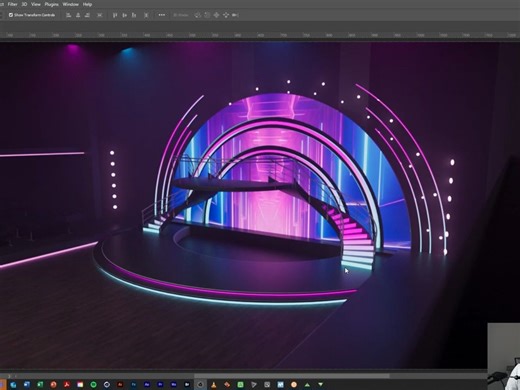Open Microsoft Excel from the taskbar

[40, 385]
